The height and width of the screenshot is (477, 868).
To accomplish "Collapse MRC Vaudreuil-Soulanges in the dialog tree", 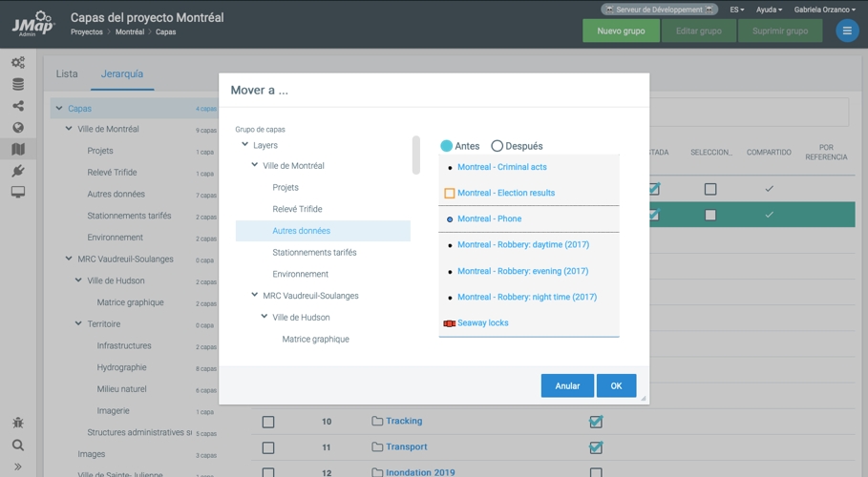I will [255, 295].
